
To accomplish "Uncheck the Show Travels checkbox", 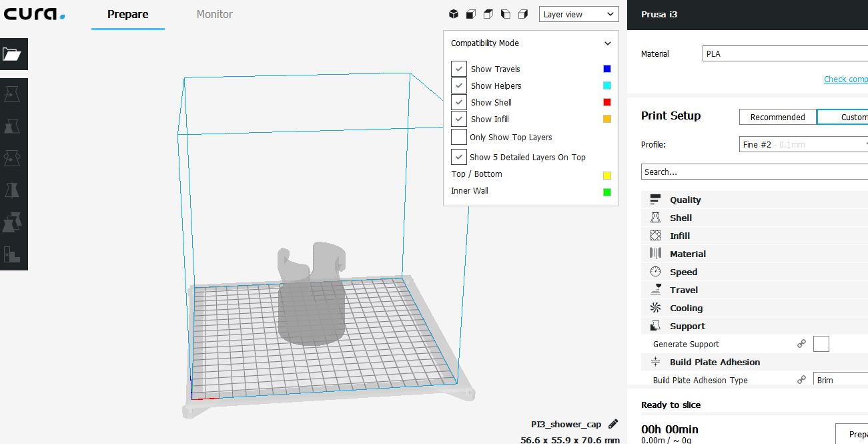I will coord(459,69).
